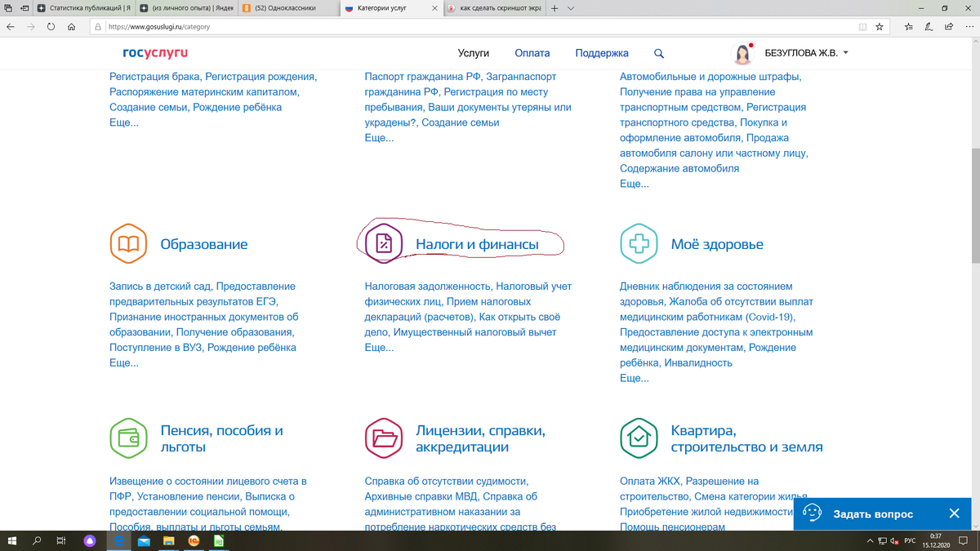Open a new browser tab
This screenshot has width=980, height=551.
555,7
